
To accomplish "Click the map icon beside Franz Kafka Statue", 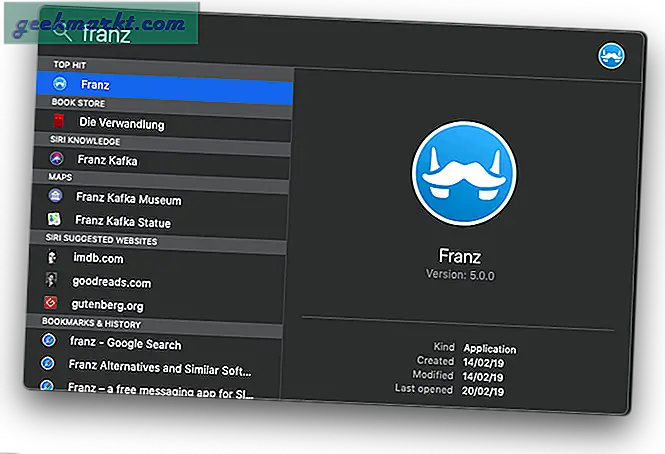I will (55, 220).
